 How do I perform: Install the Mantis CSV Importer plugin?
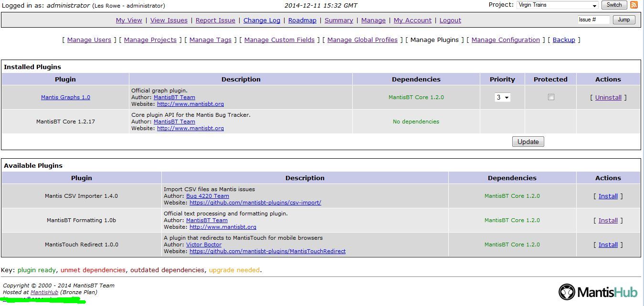click(x=608, y=196)
